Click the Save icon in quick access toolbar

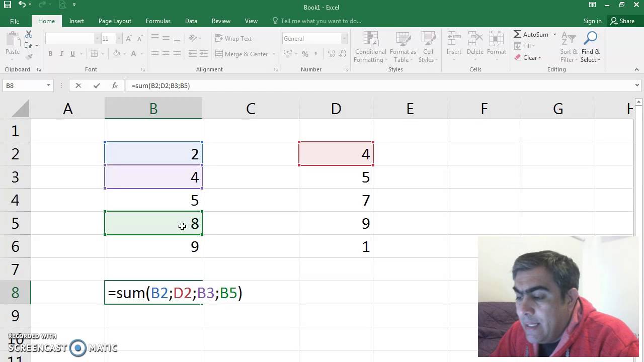click(8, 5)
